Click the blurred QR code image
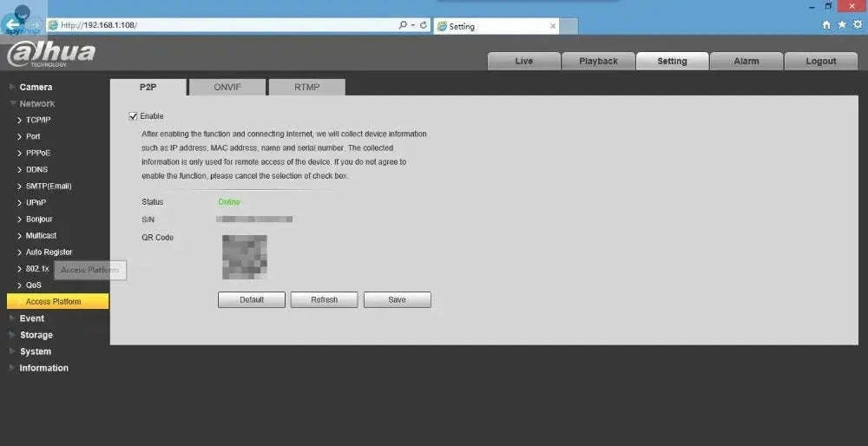868x446 pixels. [x=244, y=257]
